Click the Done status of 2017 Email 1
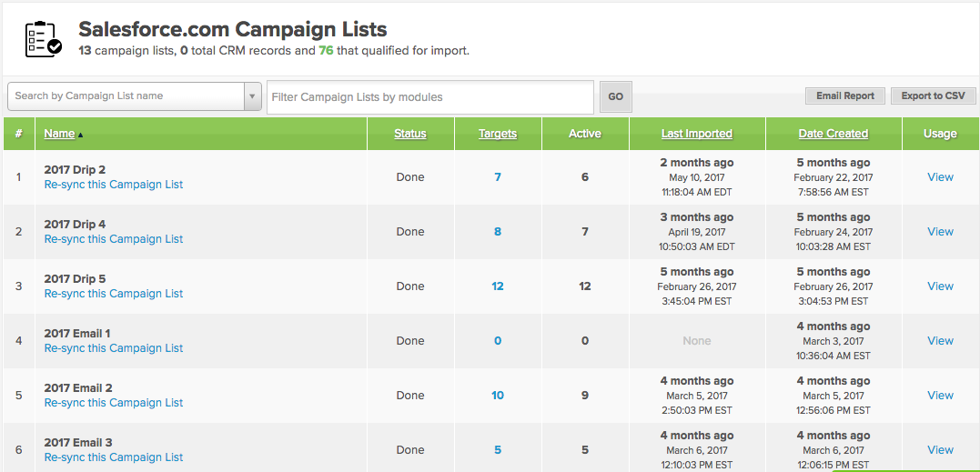This screenshot has height=472, width=980. [x=410, y=341]
